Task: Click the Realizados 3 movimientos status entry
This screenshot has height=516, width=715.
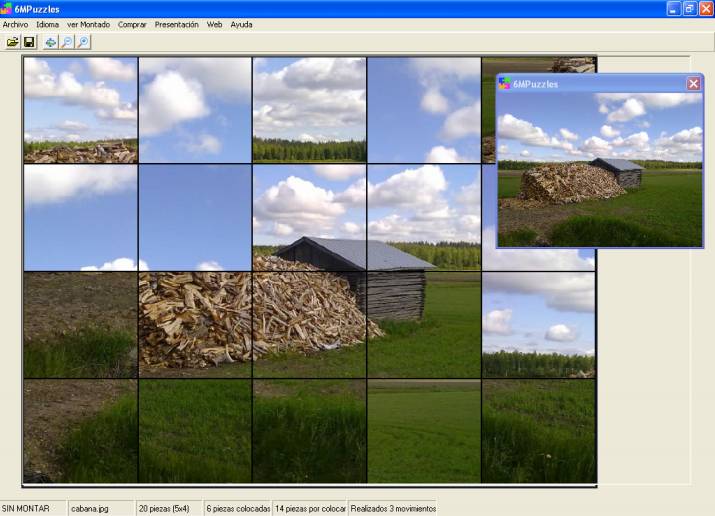Action: pyautogui.click(x=393, y=509)
